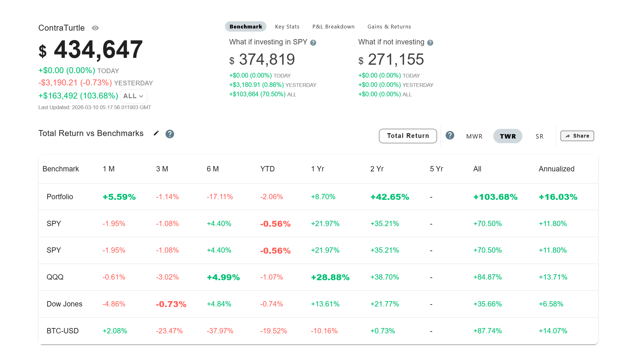
Task: Toggle portfolio value visibility eye icon
Action: (95, 28)
